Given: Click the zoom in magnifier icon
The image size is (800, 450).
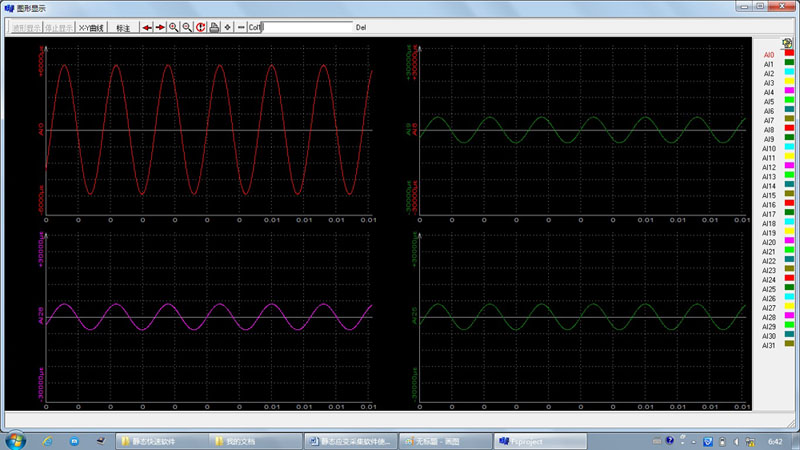Looking at the screenshot, I should (174, 27).
